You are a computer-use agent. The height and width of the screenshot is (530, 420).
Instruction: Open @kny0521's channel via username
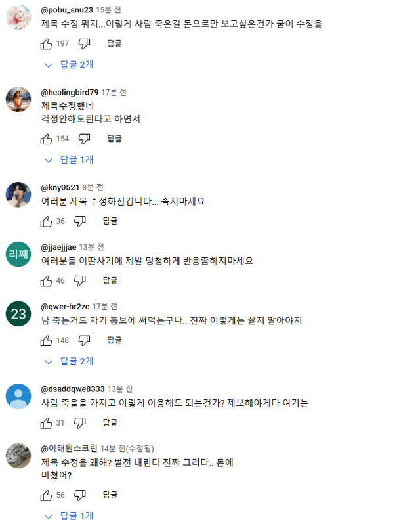(60, 187)
